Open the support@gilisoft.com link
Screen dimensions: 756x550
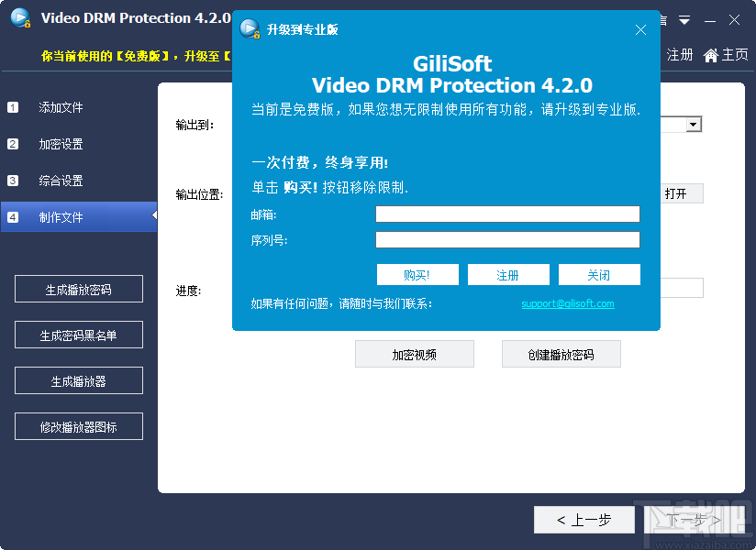568,303
